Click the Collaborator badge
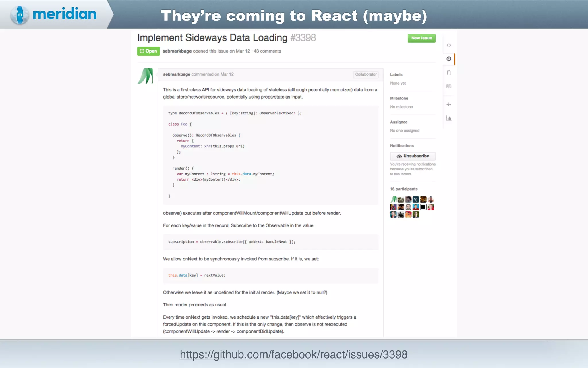Image resolution: width=588 pixels, height=368 pixels. click(x=366, y=74)
